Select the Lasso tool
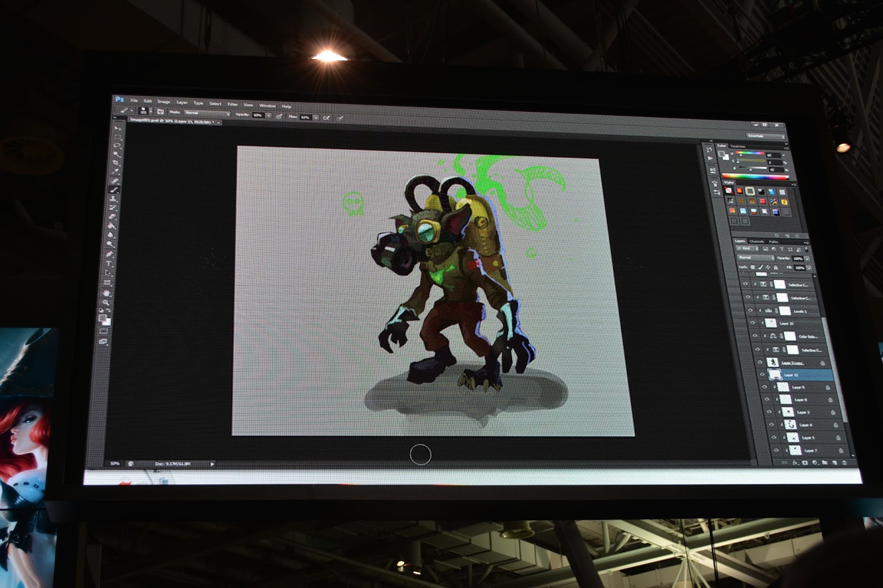883x588 pixels. tap(116, 146)
